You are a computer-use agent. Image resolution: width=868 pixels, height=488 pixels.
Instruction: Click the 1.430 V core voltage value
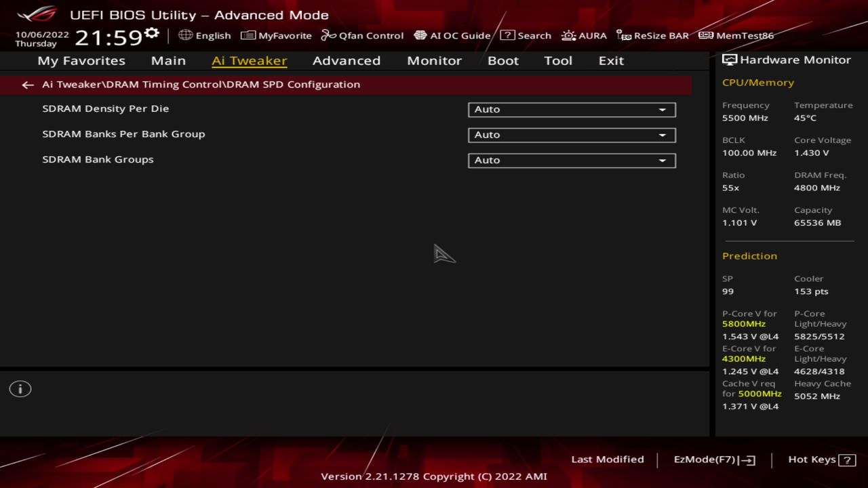tap(812, 153)
